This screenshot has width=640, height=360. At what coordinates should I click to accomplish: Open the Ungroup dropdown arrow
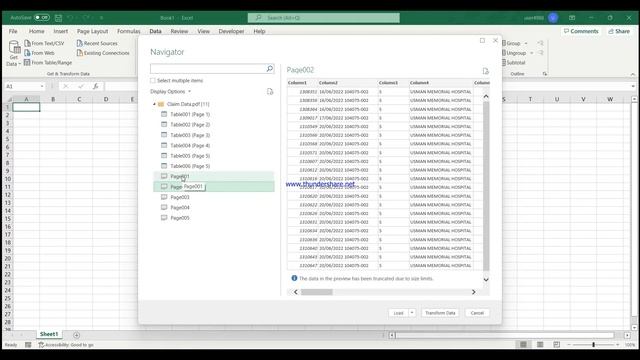point(531,53)
